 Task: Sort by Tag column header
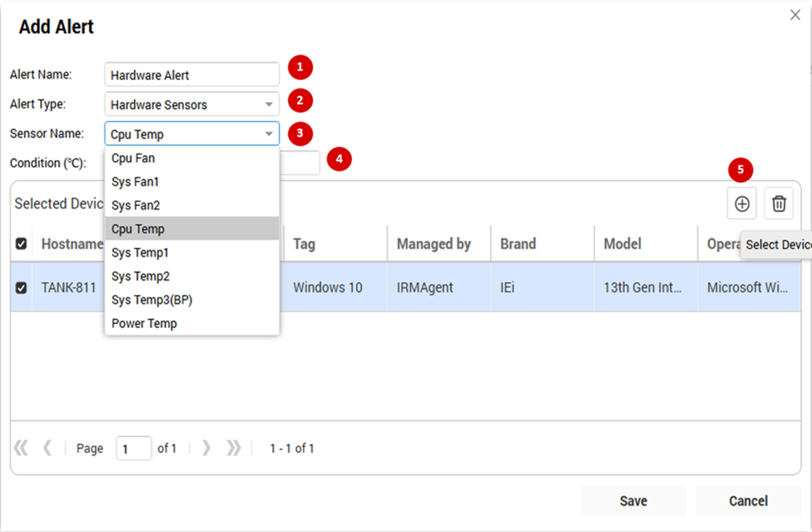[x=336, y=244]
